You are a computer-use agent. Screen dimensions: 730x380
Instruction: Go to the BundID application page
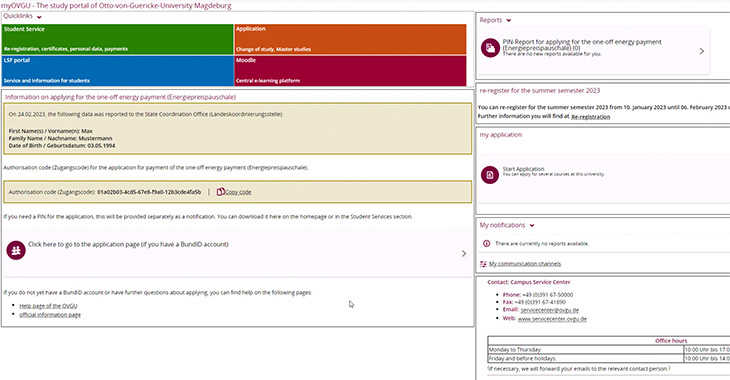tap(128, 244)
